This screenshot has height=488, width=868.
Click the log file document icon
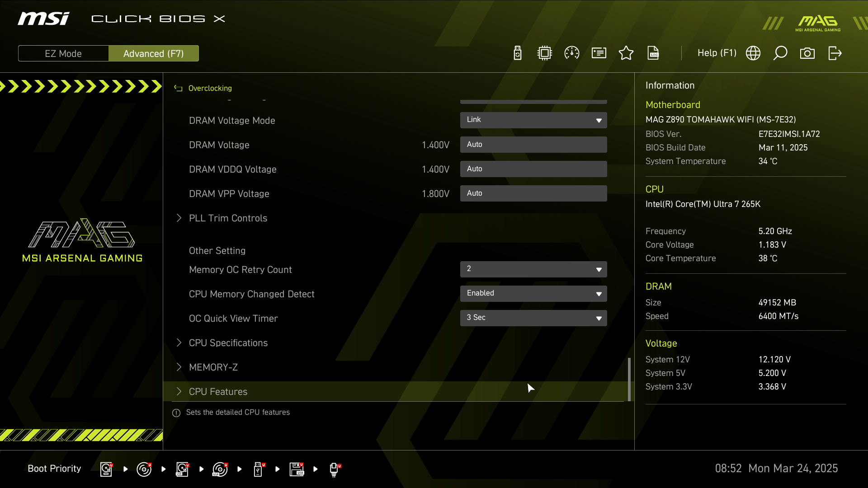coord(653,53)
